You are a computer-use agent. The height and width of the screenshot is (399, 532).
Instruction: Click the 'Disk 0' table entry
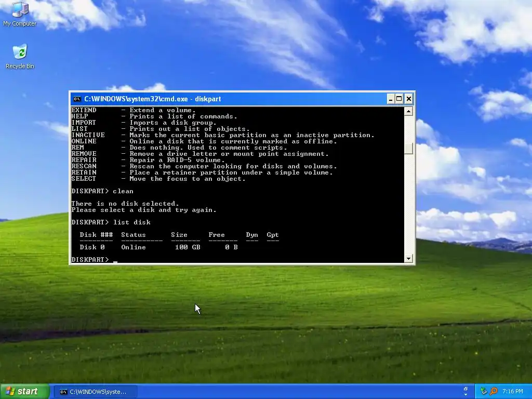tap(92, 247)
